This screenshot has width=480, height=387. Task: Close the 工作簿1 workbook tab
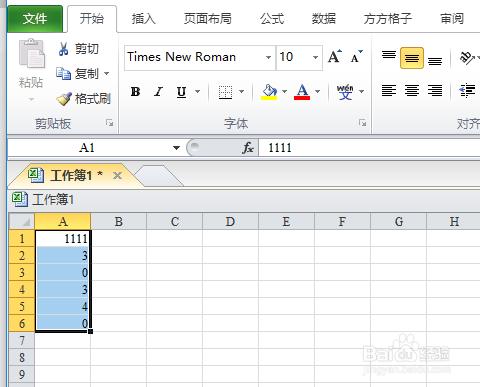[117, 175]
